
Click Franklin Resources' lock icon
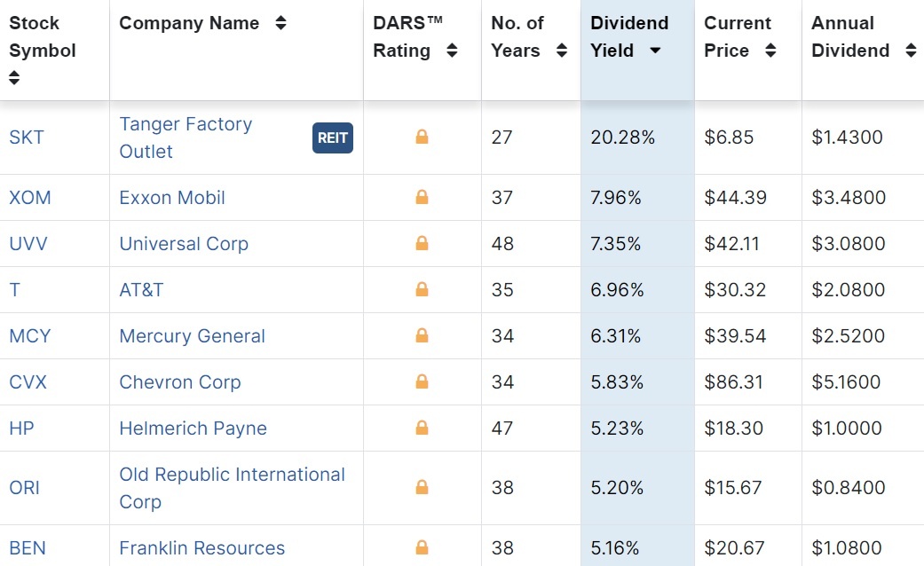423,547
